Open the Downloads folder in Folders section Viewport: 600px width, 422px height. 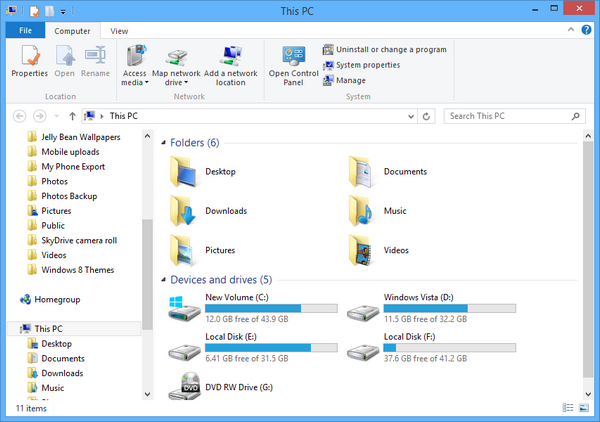point(209,211)
